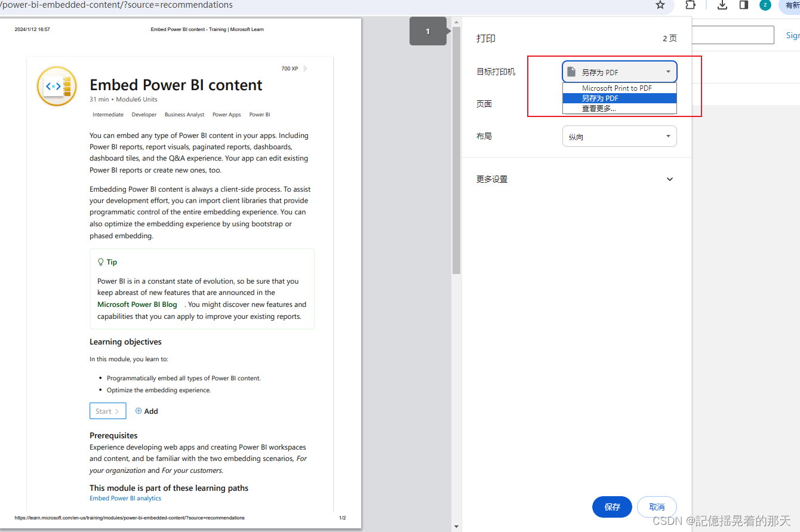The image size is (800, 532).
Task: Click the Developer tag
Action: click(144, 115)
